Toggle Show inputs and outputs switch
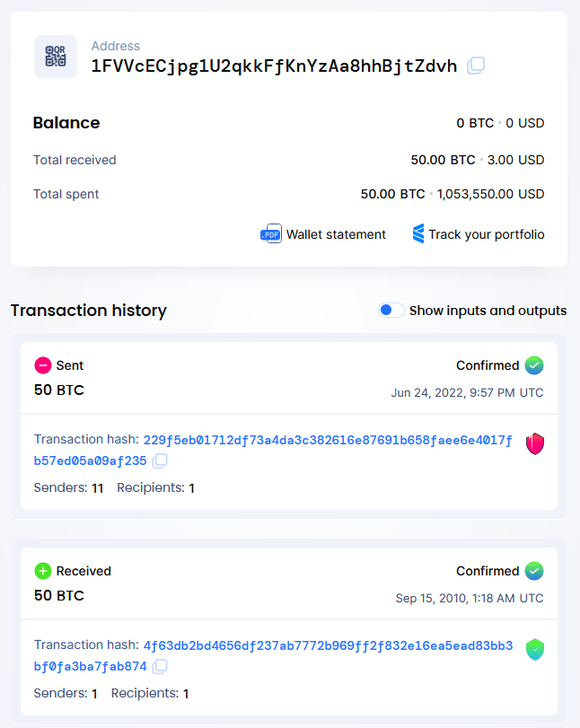The width and height of the screenshot is (580, 728). [391, 311]
